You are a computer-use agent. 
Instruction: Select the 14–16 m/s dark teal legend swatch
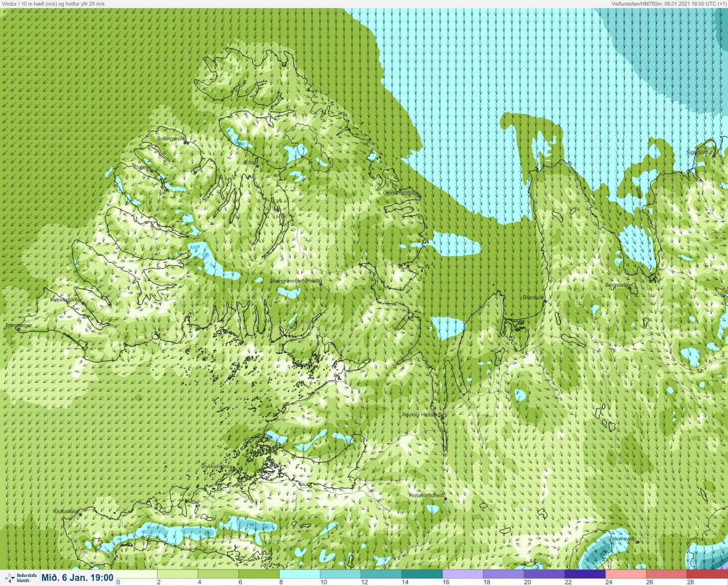pyautogui.click(x=422, y=573)
